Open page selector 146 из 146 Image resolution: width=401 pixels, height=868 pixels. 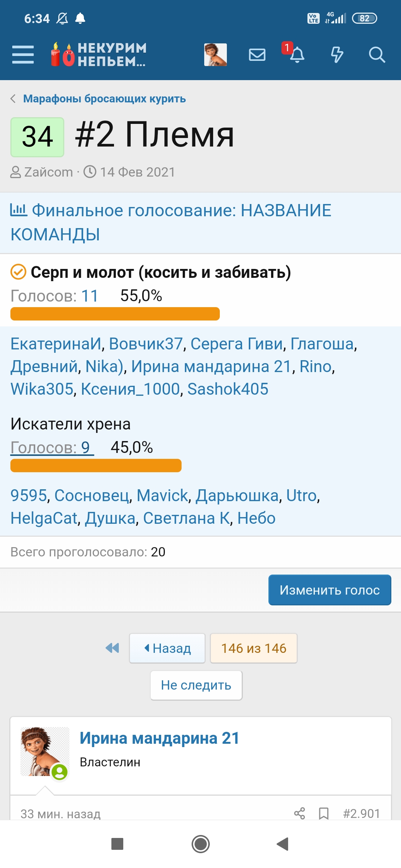(254, 648)
